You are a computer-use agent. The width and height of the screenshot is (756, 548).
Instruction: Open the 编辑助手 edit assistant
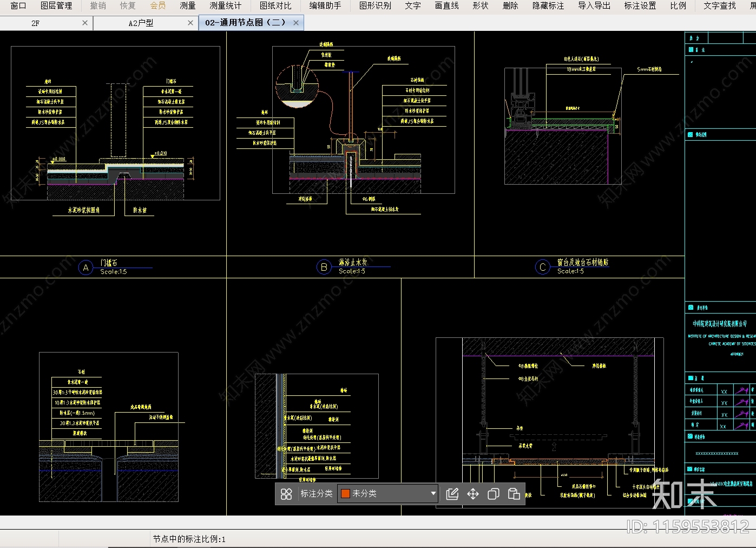point(325,5)
